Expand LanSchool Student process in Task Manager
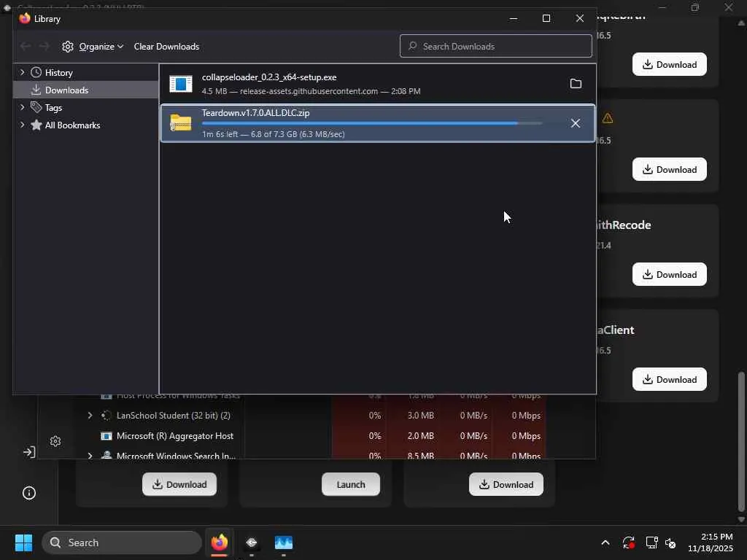This screenshot has width=747, height=560. click(90, 415)
